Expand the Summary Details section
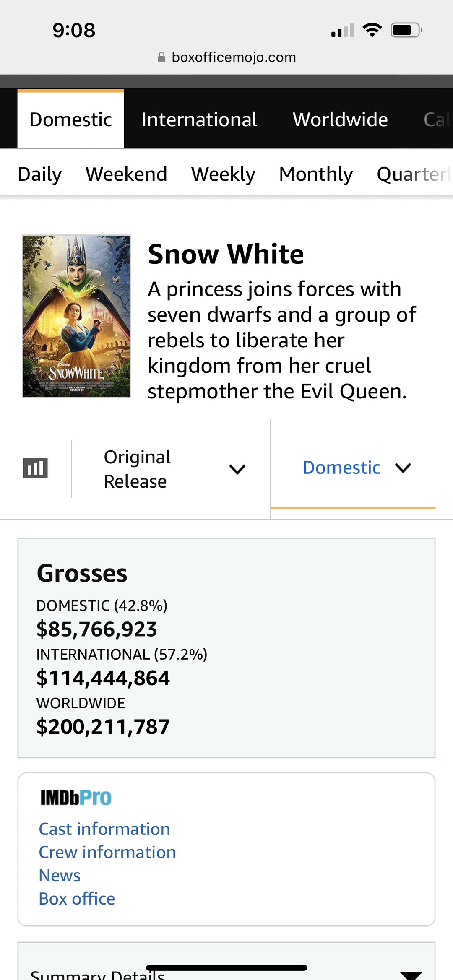This screenshot has width=453, height=980. tap(411, 974)
